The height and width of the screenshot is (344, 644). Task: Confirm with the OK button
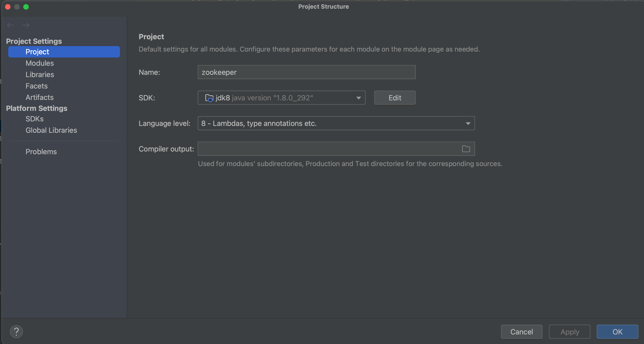(617, 332)
